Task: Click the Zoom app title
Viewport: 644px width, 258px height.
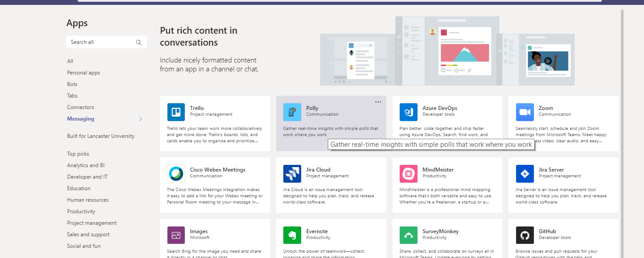Action: coord(546,108)
